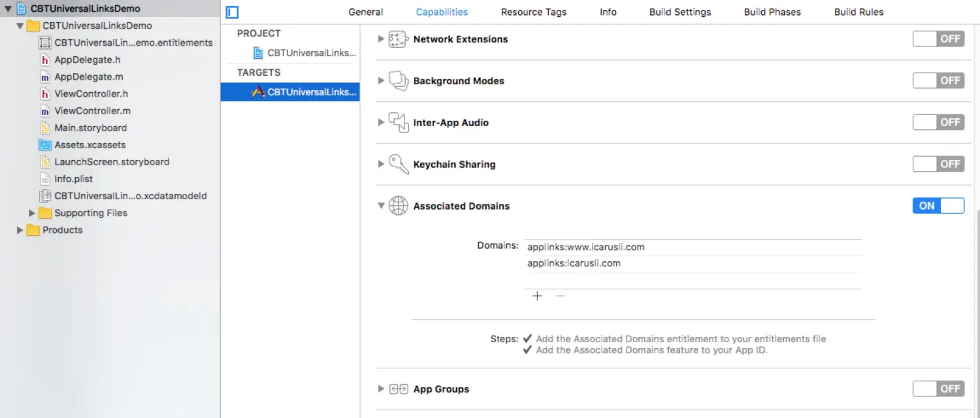The height and width of the screenshot is (418, 980).
Task: Open LaunchScreen.storyboard in the navigator
Action: click(x=112, y=162)
